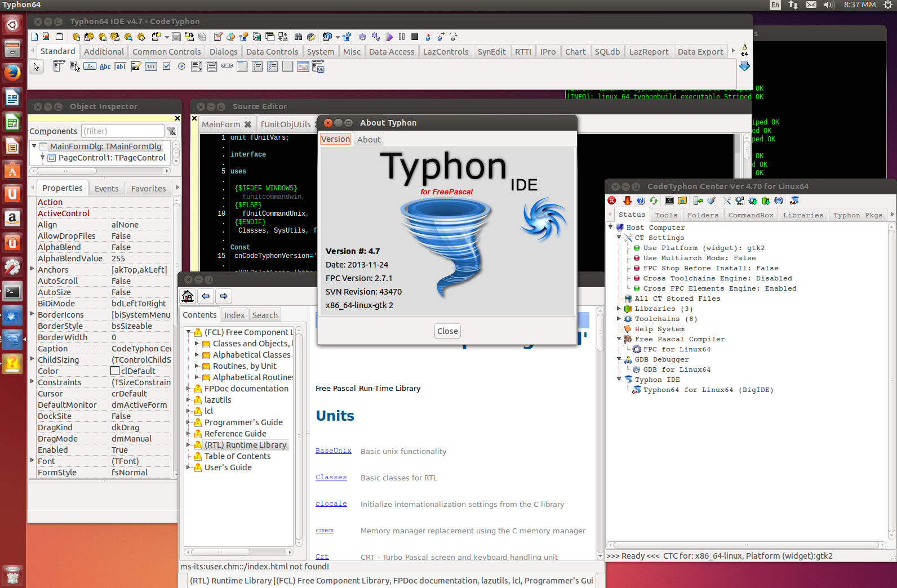Click Save icon in Typhon64 IDE toolbar
Screen dimensions: 897x588
click(x=176, y=37)
